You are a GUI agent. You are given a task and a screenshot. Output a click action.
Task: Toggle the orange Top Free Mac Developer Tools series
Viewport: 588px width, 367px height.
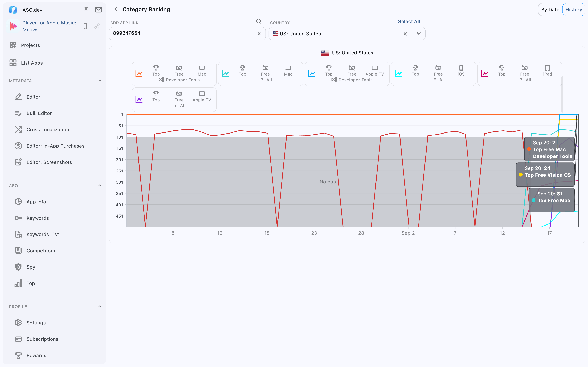pos(139,74)
